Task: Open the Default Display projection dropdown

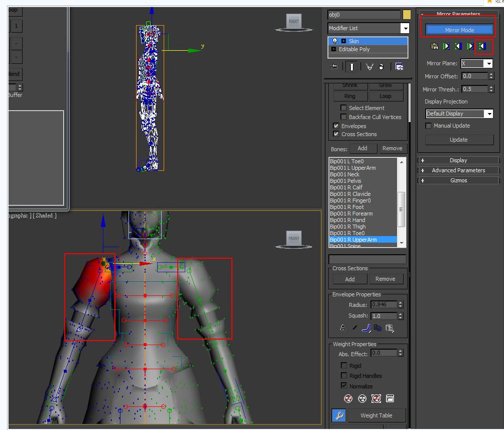Action: tap(489, 114)
